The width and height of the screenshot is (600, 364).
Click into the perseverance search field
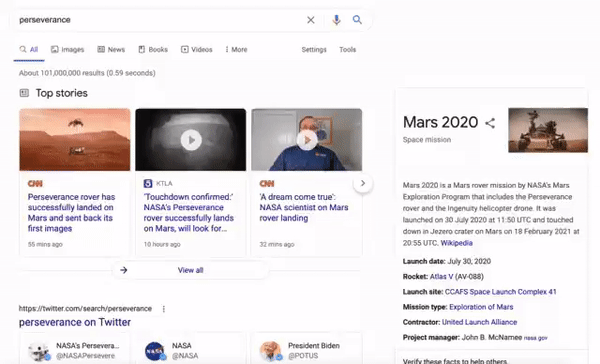click(161, 20)
